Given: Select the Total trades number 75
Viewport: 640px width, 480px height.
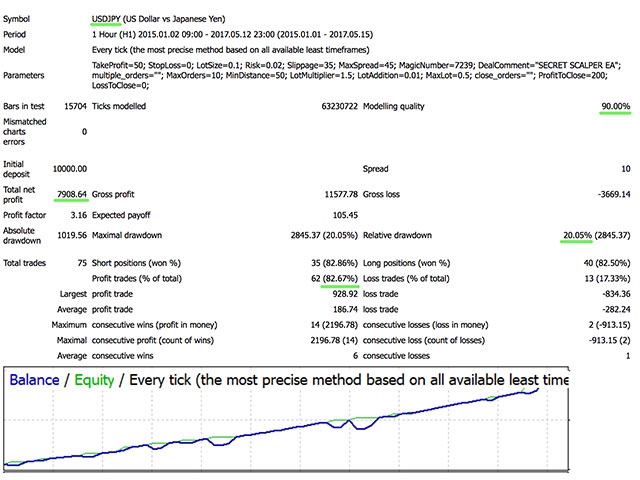Looking at the screenshot, I should tap(82, 263).
